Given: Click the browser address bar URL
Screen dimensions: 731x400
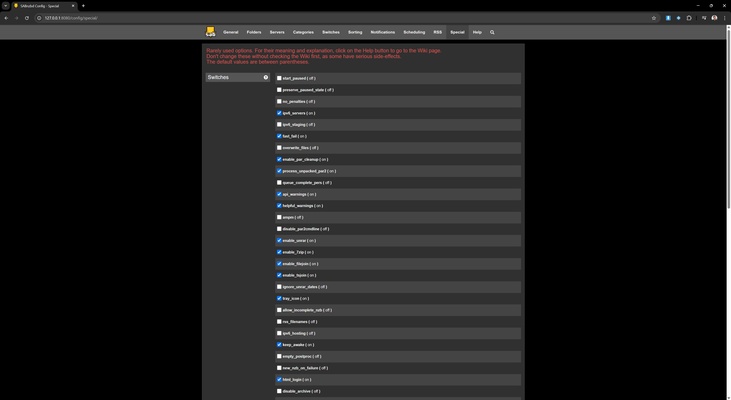Looking at the screenshot, I should click(x=71, y=18).
